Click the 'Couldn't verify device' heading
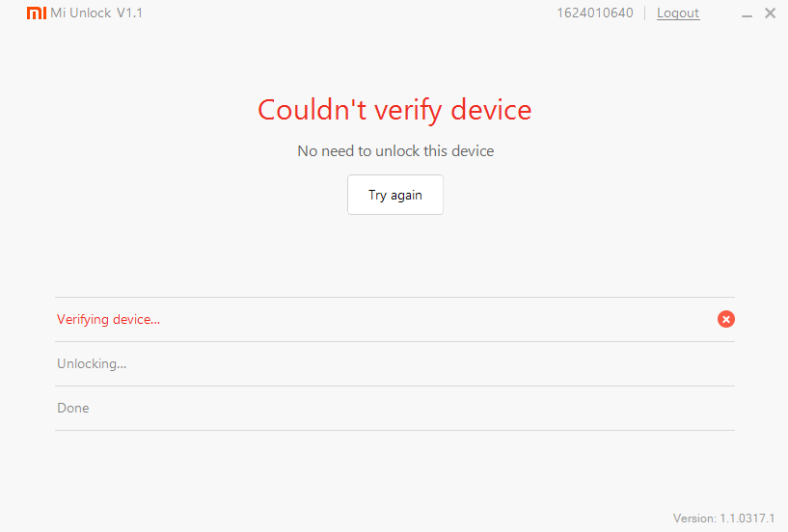The width and height of the screenshot is (788, 532). pos(394,110)
